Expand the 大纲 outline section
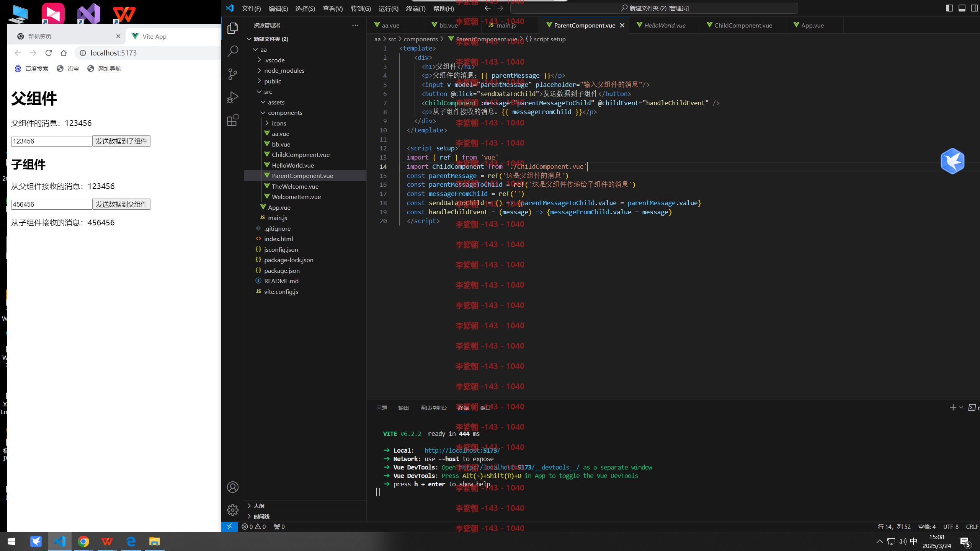 [x=305, y=506]
